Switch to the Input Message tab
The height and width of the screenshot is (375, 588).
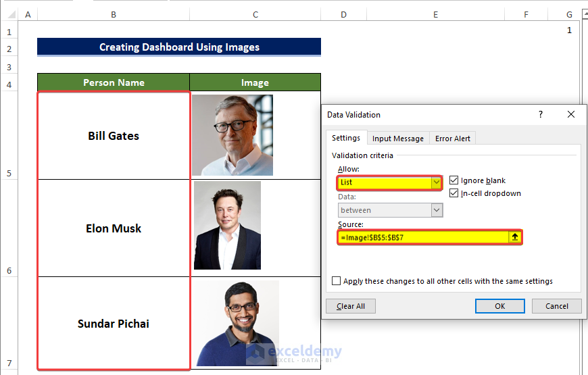[x=397, y=139]
